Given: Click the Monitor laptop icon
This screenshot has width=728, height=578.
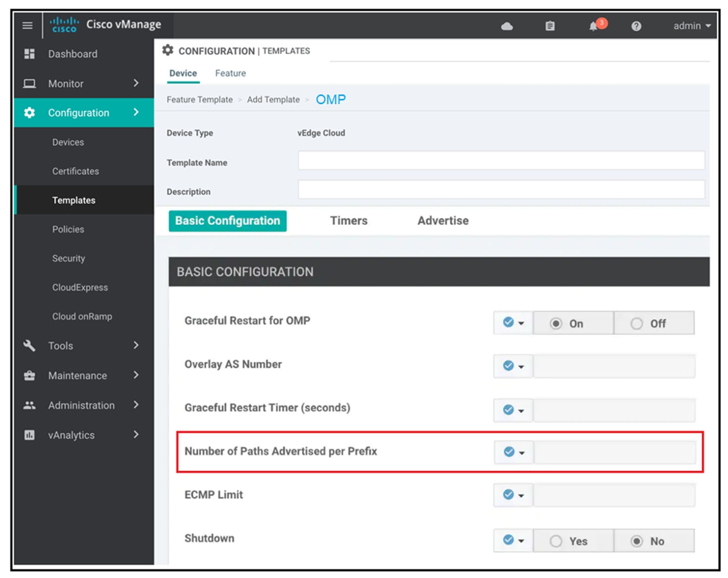Looking at the screenshot, I should point(30,84).
